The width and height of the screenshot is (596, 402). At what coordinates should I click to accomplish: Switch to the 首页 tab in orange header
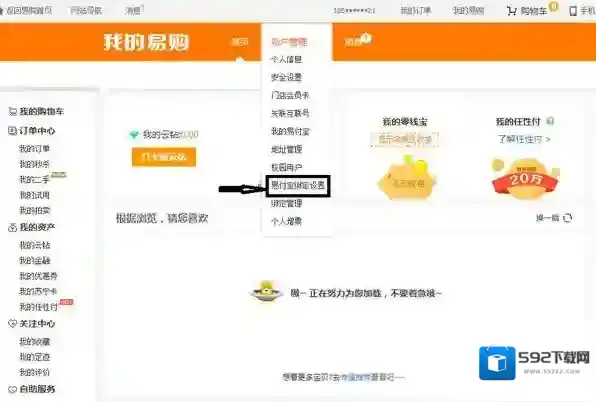point(240,42)
